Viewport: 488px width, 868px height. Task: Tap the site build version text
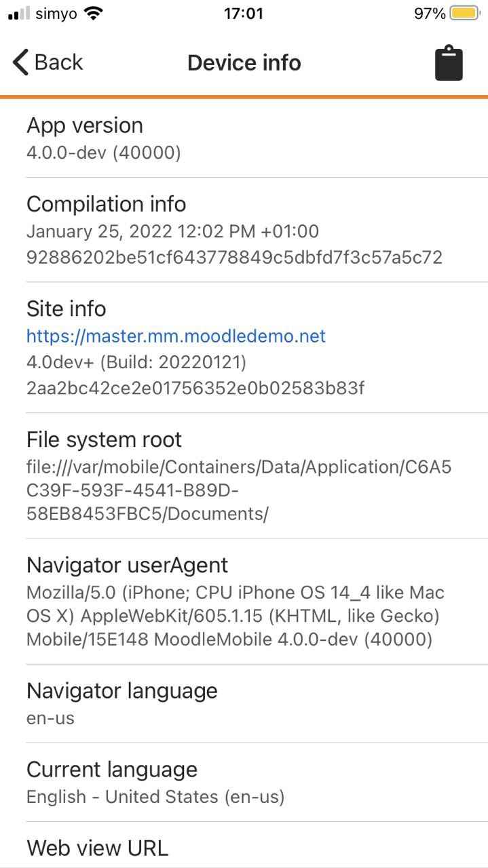pyautogui.click(x=136, y=362)
